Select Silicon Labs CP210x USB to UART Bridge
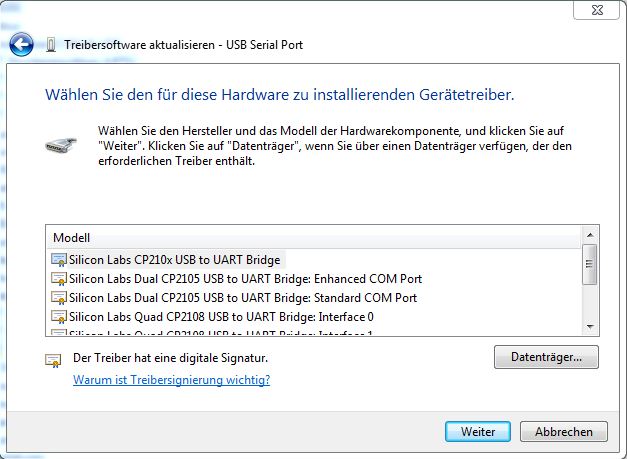The width and height of the screenshot is (627, 459). (174, 260)
